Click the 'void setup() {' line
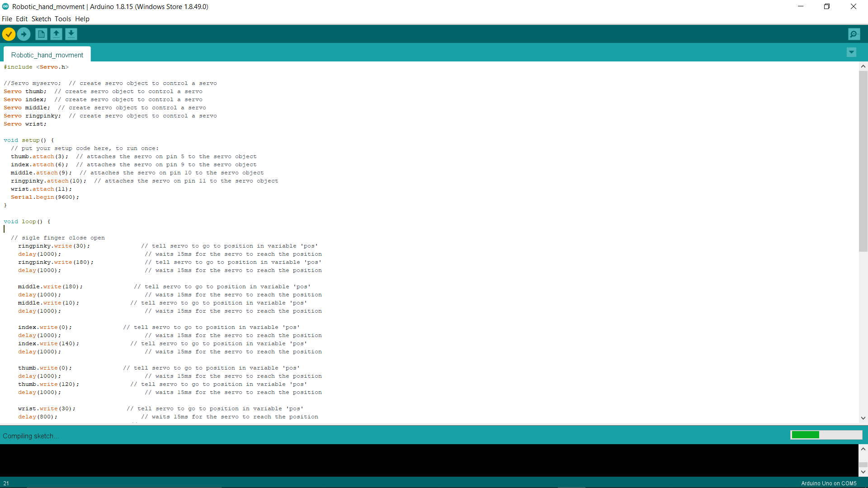The height and width of the screenshot is (488, 868). coord(28,140)
